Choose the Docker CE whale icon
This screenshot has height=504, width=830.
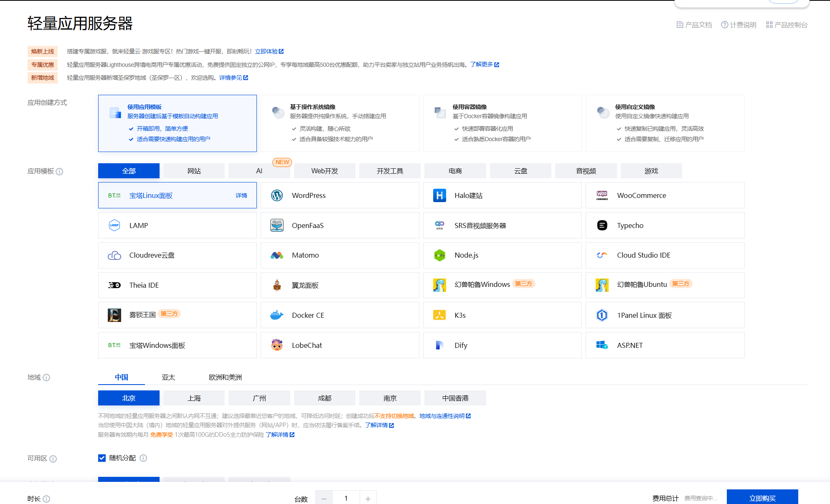[x=277, y=315]
